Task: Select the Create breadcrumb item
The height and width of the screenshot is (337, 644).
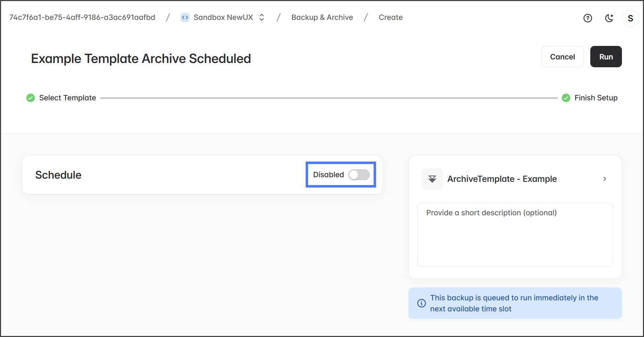Action: [x=390, y=17]
